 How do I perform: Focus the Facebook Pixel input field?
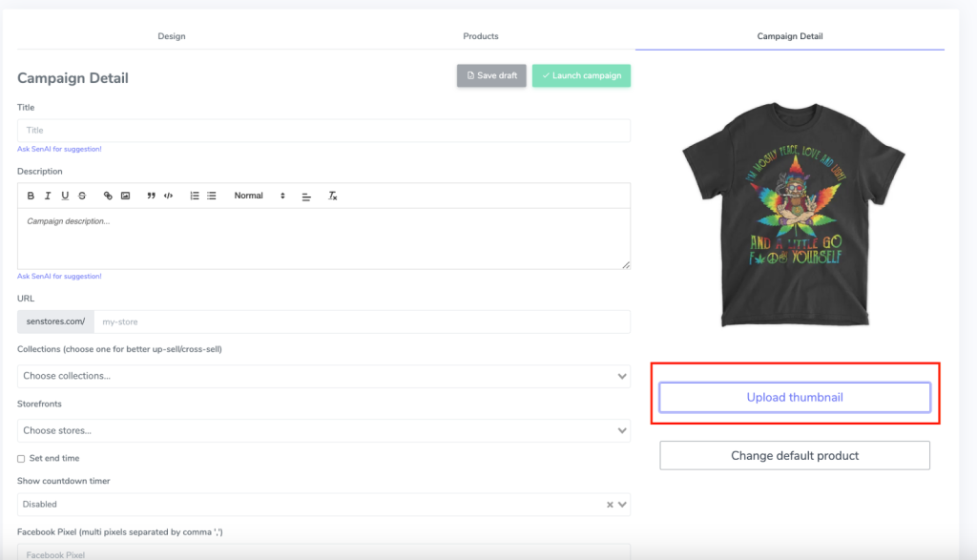pos(323,553)
